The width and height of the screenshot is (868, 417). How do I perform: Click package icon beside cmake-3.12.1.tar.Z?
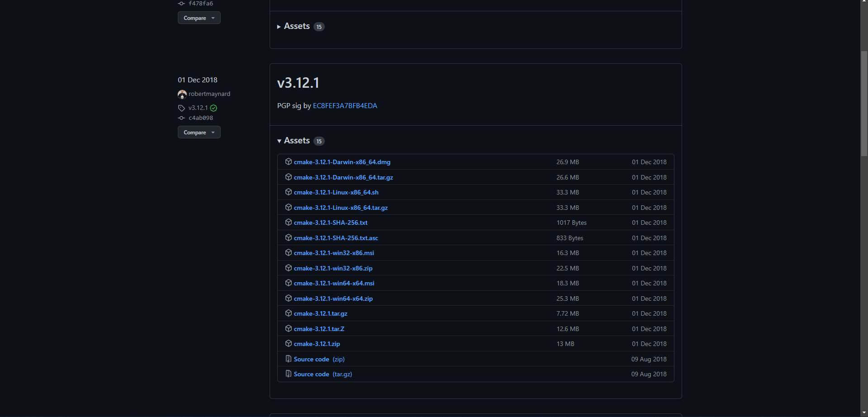point(288,328)
